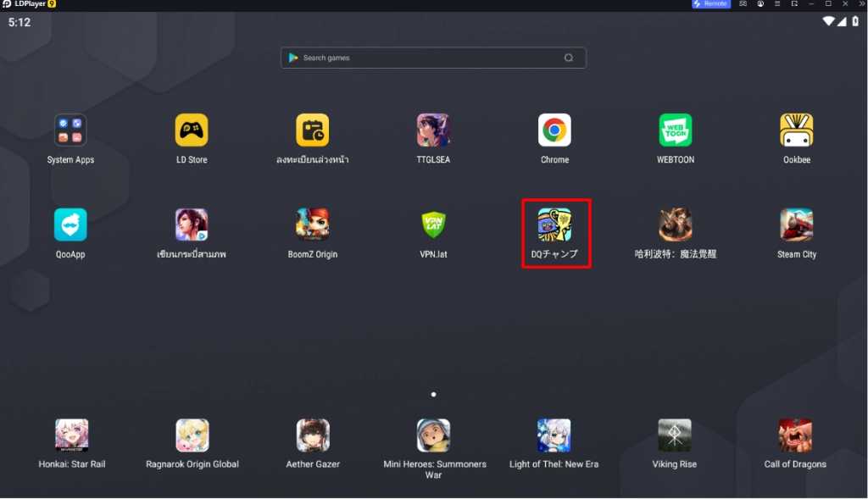Click the magnifier icon in the search bar
This screenshot has width=868, height=499.
(x=569, y=58)
